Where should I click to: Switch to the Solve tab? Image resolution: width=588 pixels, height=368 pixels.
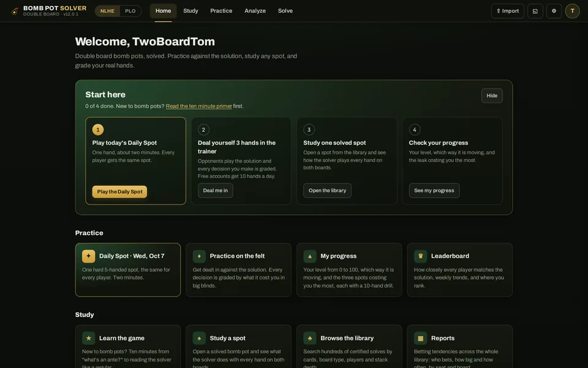tap(285, 11)
